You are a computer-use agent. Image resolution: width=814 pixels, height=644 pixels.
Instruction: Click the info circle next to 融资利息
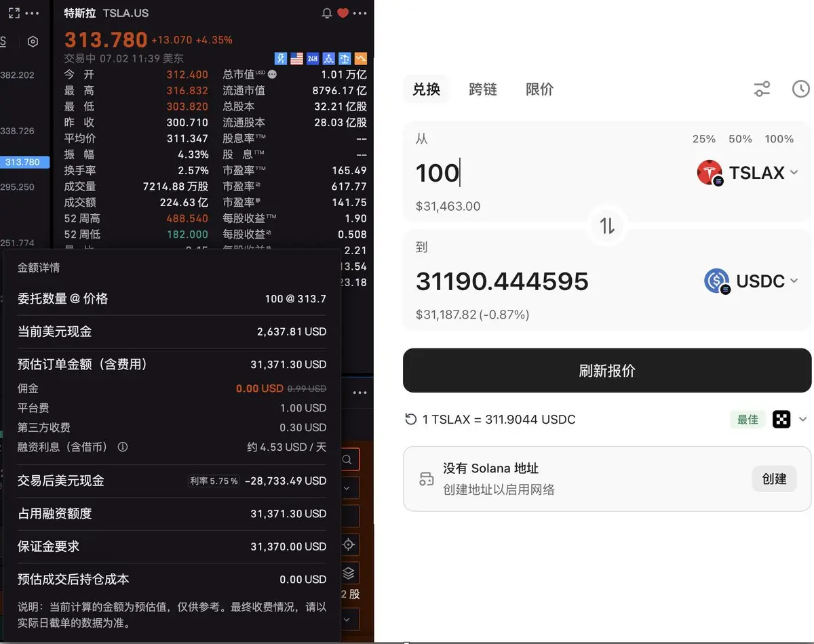pos(123,447)
